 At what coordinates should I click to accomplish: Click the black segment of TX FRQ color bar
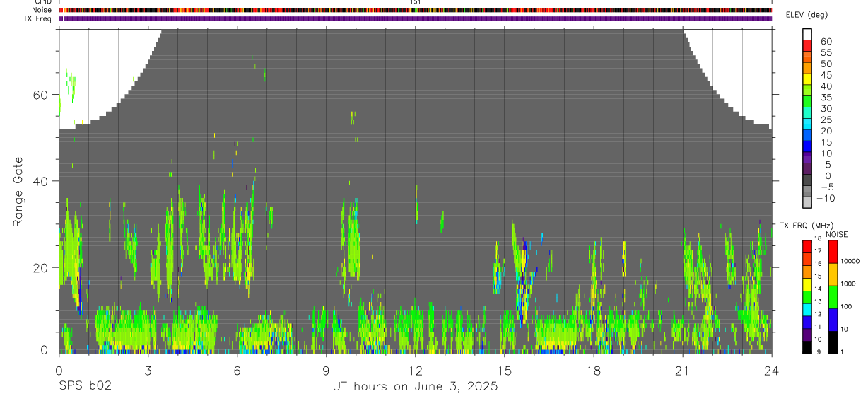807,347
